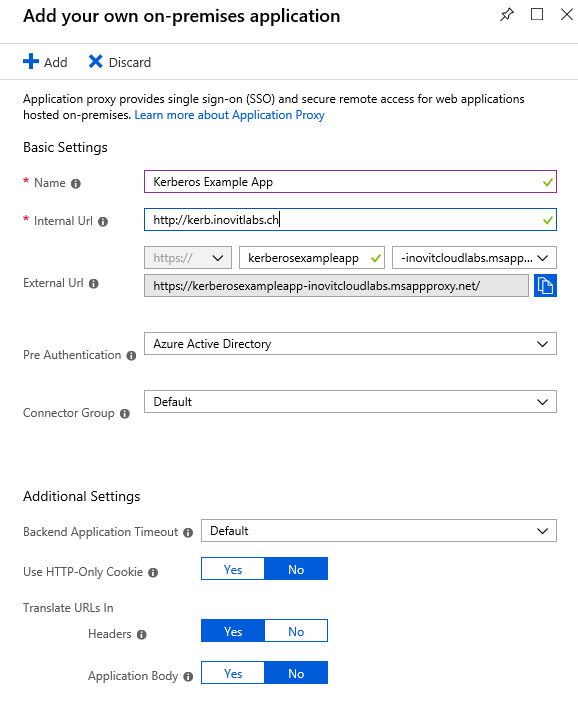Click the Use HTTP-Only Cookie info icon
This screenshot has height=707, width=578.
point(153,573)
